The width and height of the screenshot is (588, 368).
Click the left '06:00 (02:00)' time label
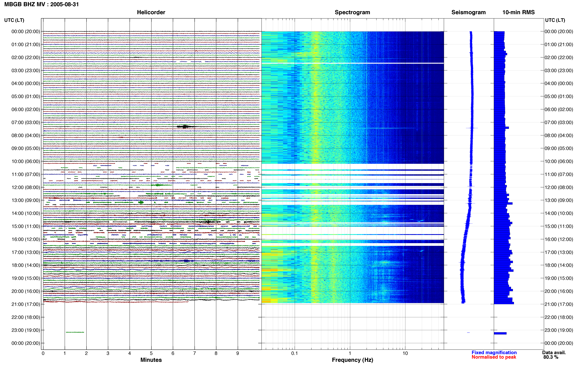tap(26, 109)
